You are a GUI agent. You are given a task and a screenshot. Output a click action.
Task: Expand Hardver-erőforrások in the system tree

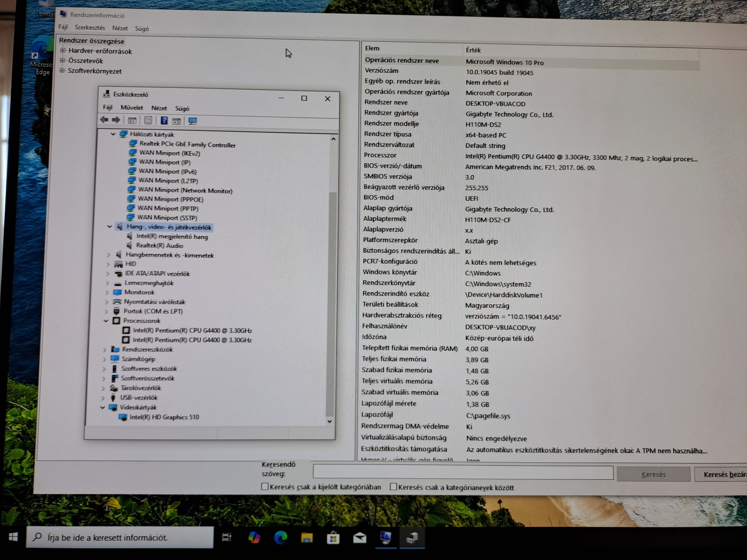pyautogui.click(x=63, y=50)
